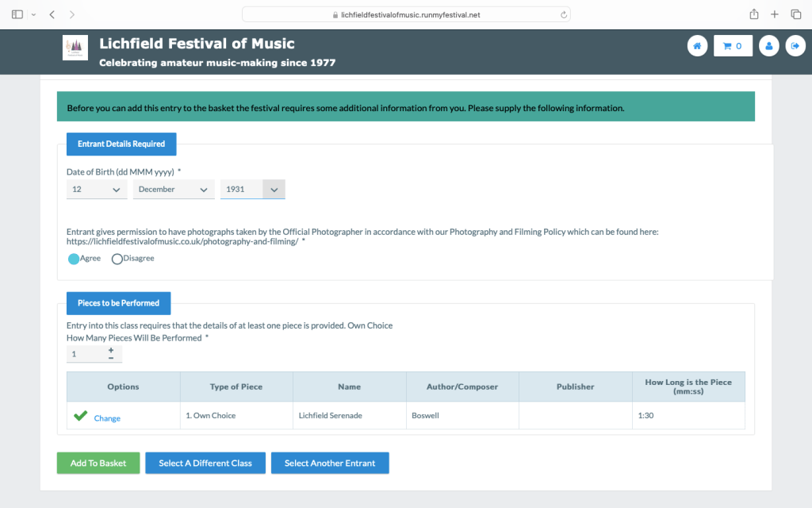Toggle the Safari sidebar icon
The width and height of the screenshot is (812, 508).
(x=17, y=14)
